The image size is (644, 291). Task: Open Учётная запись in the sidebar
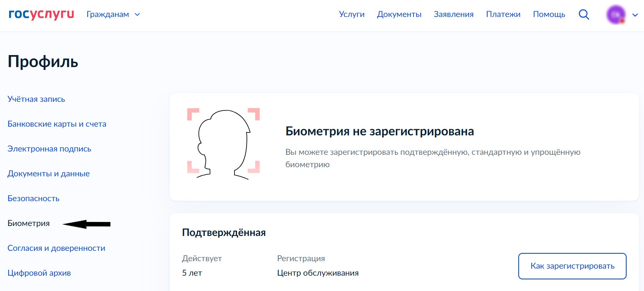tap(36, 99)
